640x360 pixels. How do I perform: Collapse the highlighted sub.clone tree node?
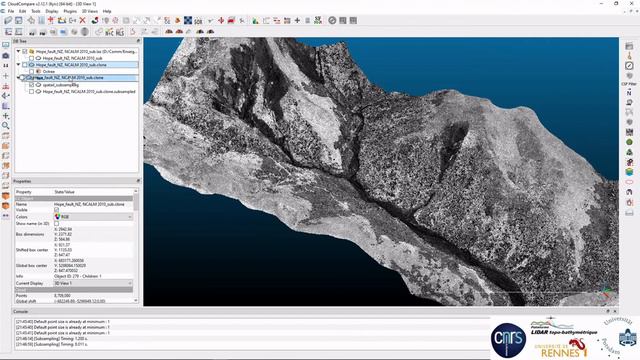point(18,65)
